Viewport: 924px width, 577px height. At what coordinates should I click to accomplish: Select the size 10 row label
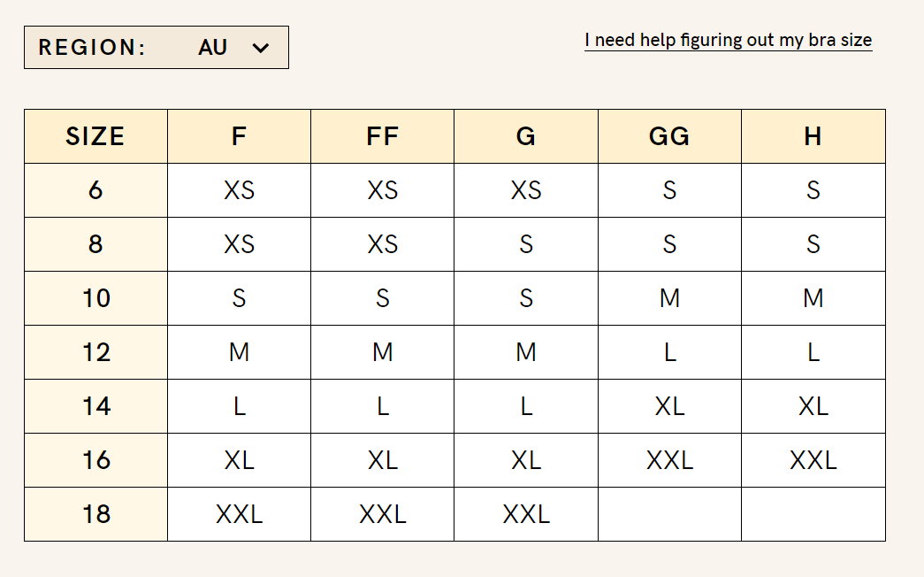[x=95, y=298]
